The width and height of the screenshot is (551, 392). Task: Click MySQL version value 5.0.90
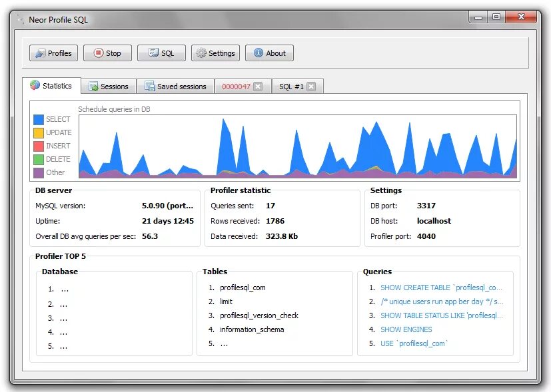168,206
